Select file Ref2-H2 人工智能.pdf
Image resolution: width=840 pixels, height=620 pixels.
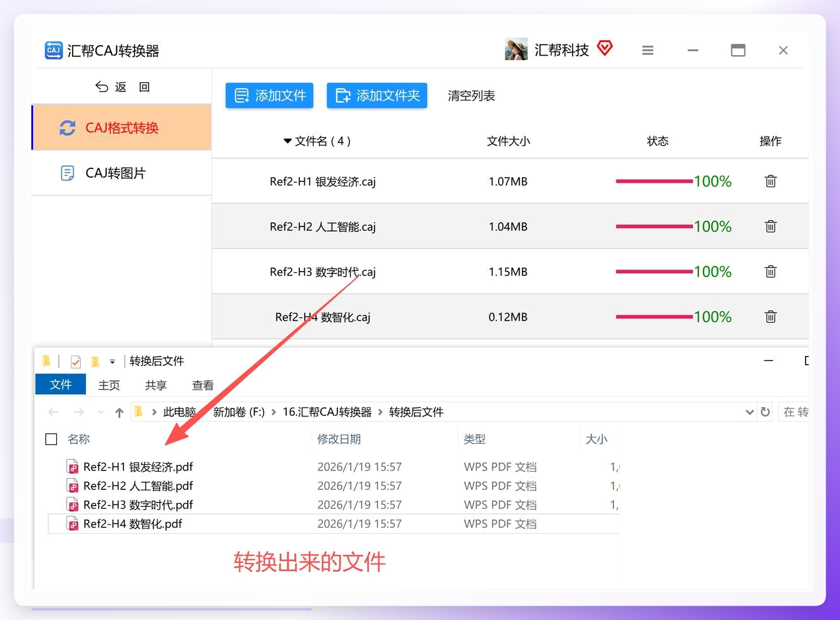tap(138, 485)
